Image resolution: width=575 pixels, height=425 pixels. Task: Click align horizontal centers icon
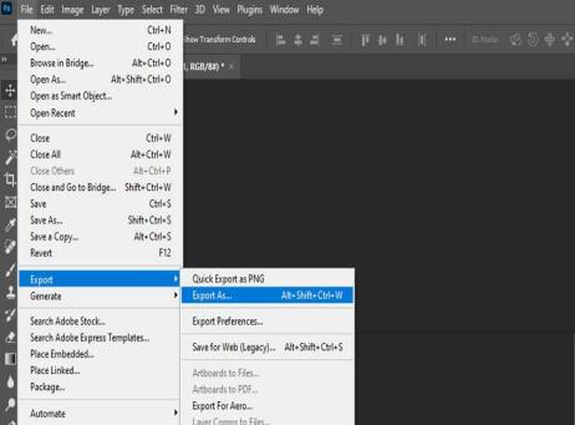(x=298, y=40)
